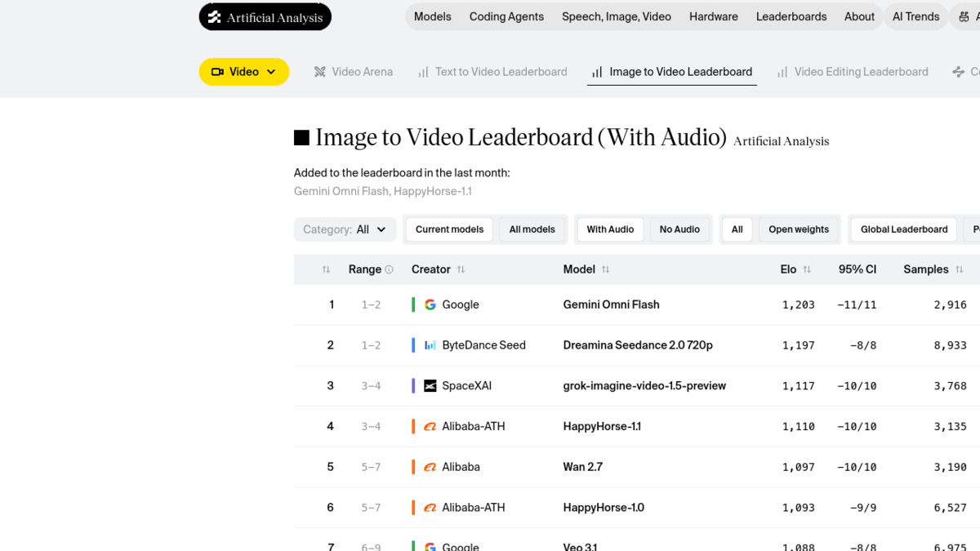Select the Global Leaderboard option
The height and width of the screenshot is (551, 980).
pyautogui.click(x=904, y=229)
